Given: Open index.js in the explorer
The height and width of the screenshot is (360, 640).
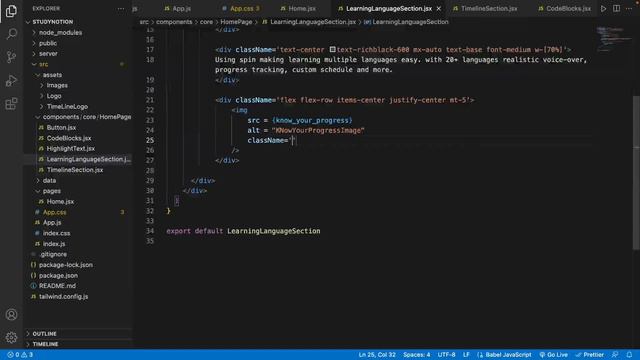Looking at the screenshot, I should (x=54, y=244).
